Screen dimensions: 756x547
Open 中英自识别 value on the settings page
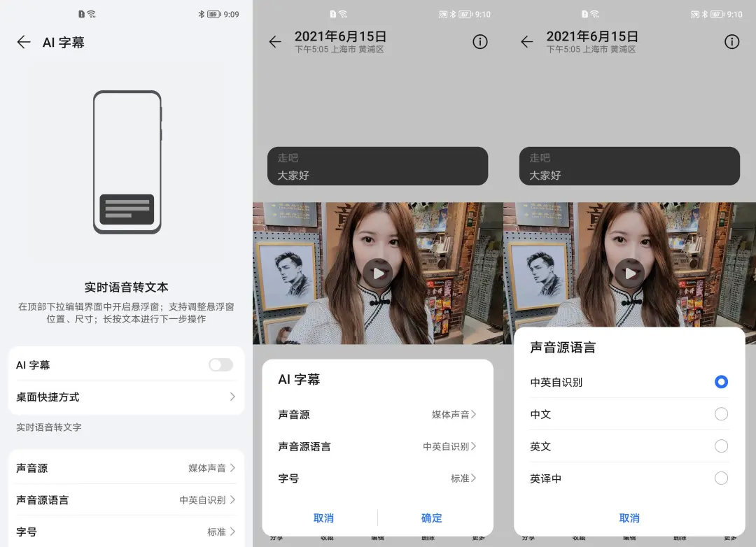(x=207, y=499)
